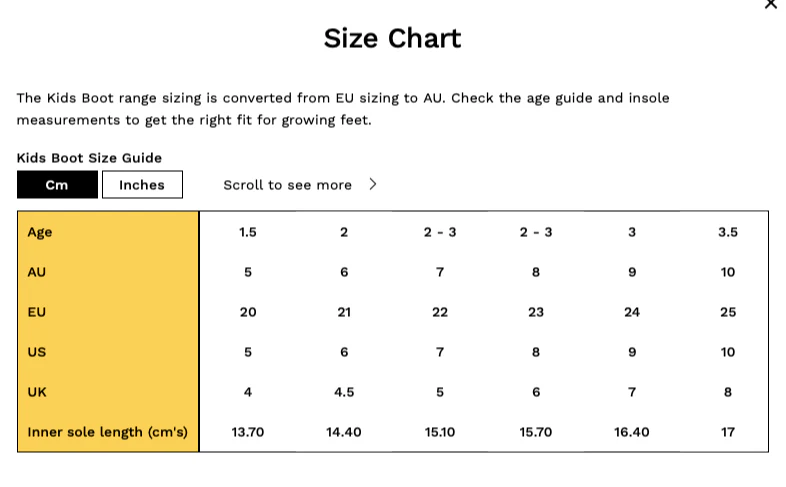Select the Inner sole length row header

(108, 432)
